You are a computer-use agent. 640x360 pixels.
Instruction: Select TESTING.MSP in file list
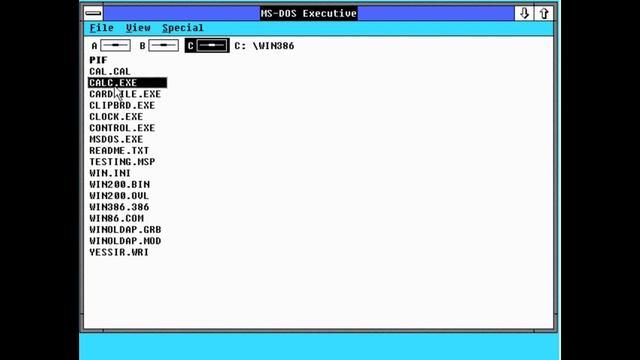(122, 162)
